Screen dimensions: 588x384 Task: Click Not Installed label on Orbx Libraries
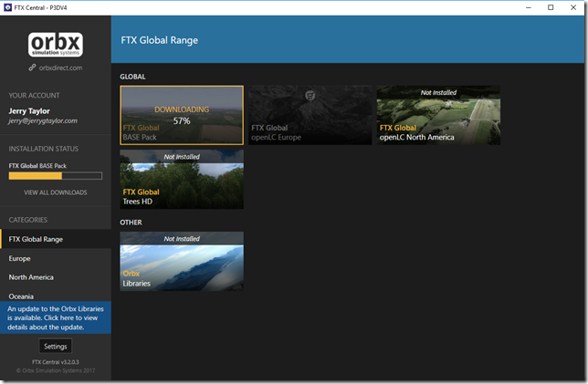pos(182,239)
